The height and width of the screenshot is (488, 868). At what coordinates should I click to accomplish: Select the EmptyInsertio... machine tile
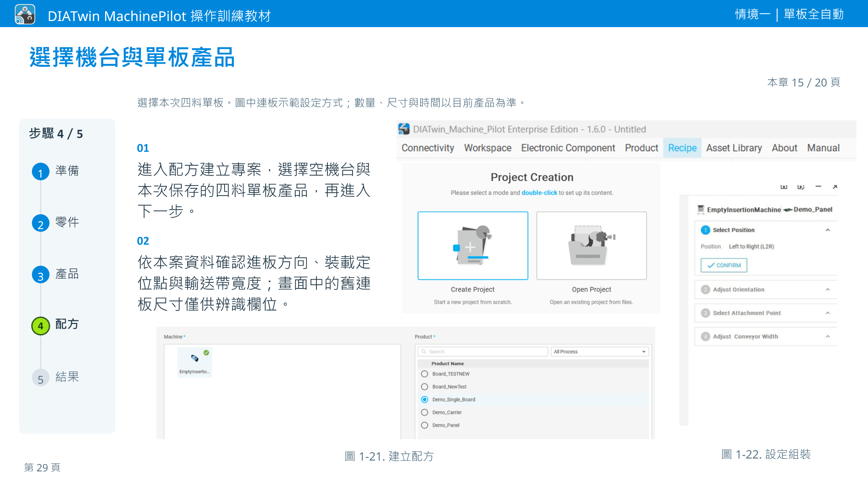click(x=195, y=362)
